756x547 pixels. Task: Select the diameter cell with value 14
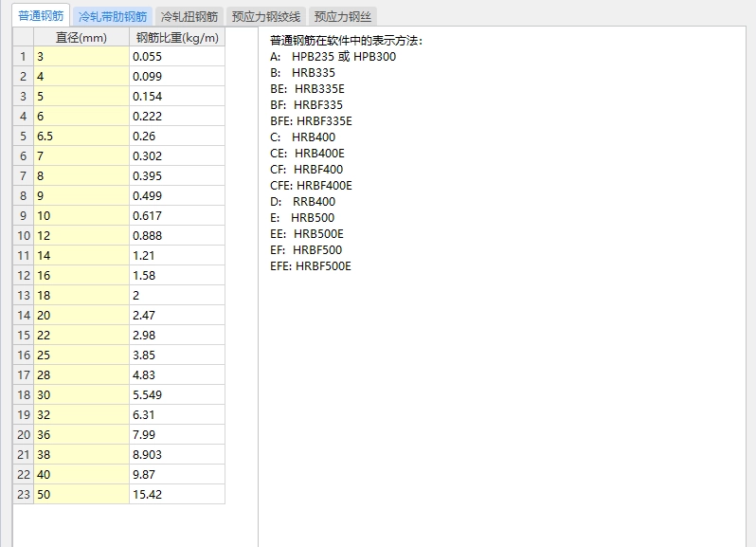[81, 255]
